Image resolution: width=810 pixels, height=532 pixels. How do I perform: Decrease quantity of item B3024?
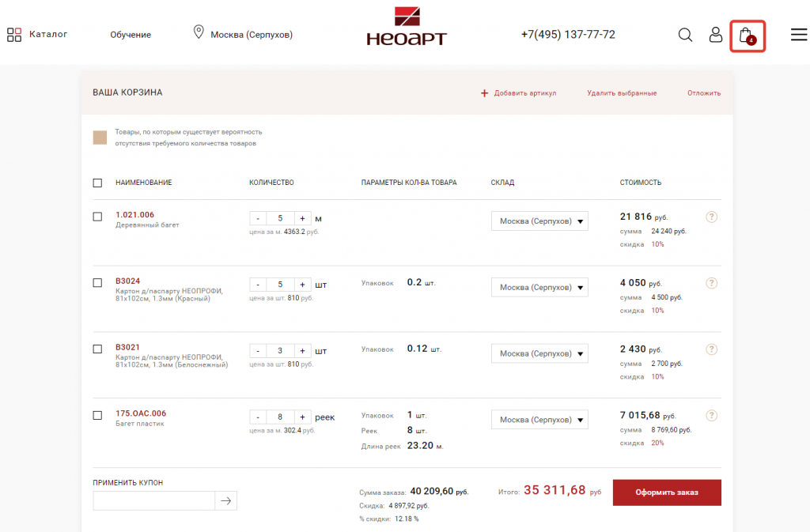(258, 285)
